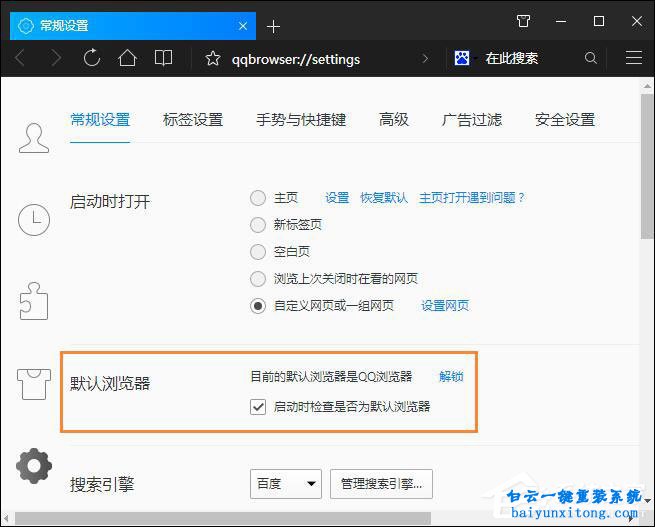The width and height of the screenshot is (655, 527).
Task: Click the browser back arrow
Action: point(20,58)
